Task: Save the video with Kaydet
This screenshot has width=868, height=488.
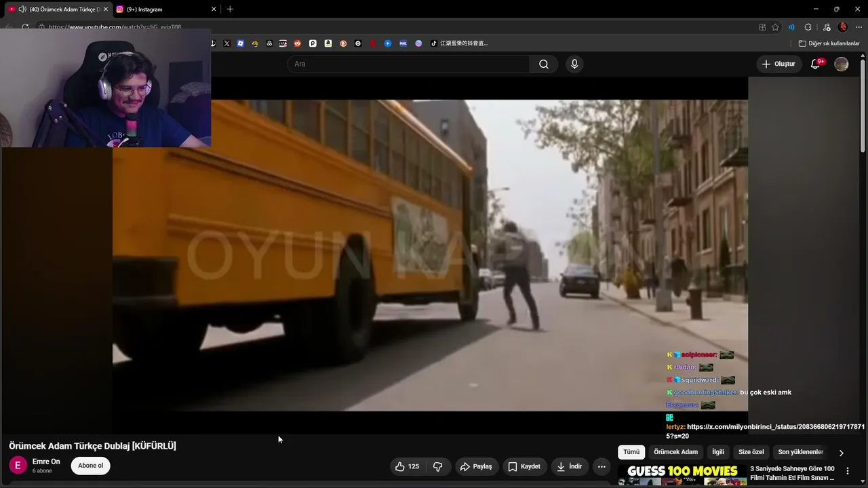Action: click(x=524, y=466)
